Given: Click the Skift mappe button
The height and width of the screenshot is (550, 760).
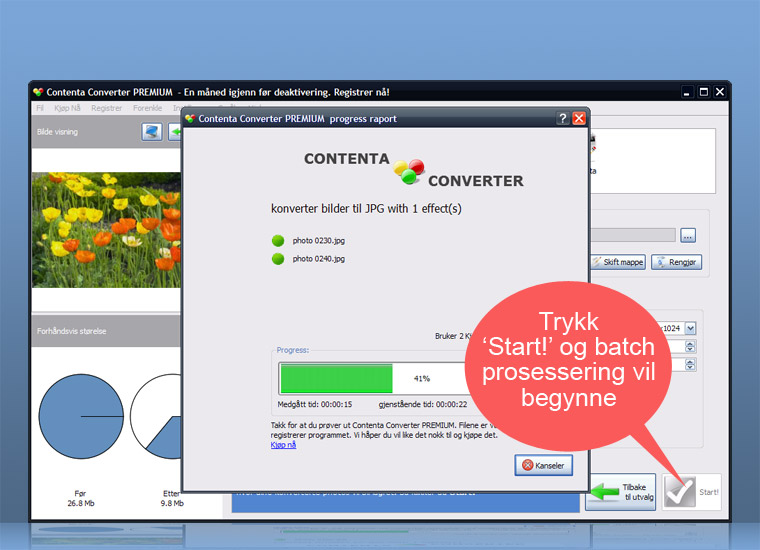Looking at the screenshot, I should pos(618,262).
